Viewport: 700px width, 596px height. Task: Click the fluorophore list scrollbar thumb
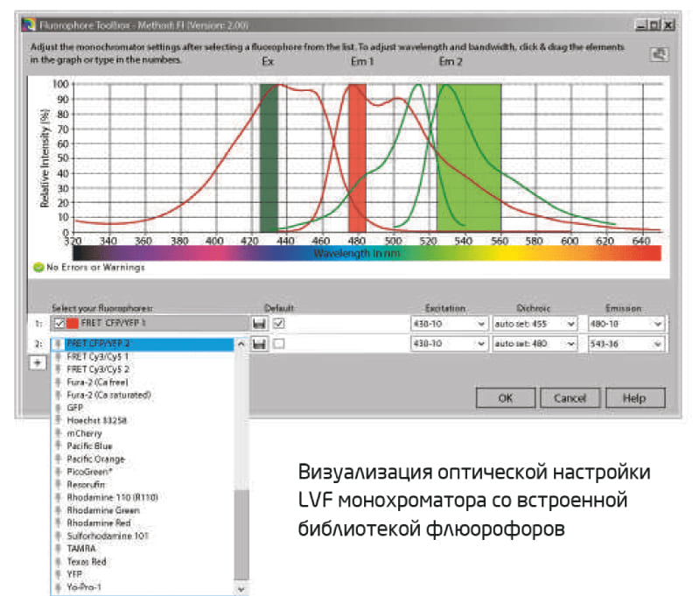point(241,536)
